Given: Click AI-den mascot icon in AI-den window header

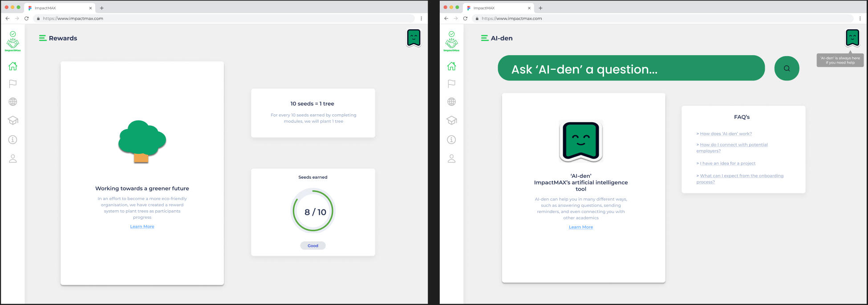Looking at the screenshot, I should pos(852,38).
